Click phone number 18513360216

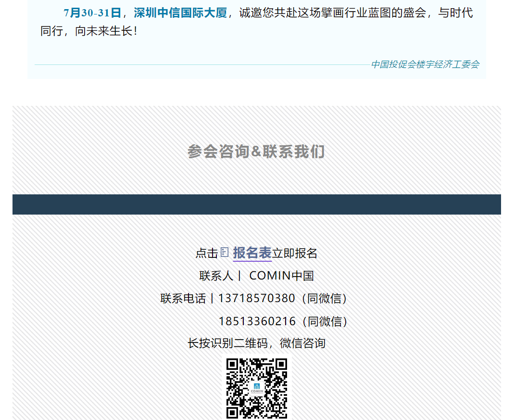coord(257,321)
